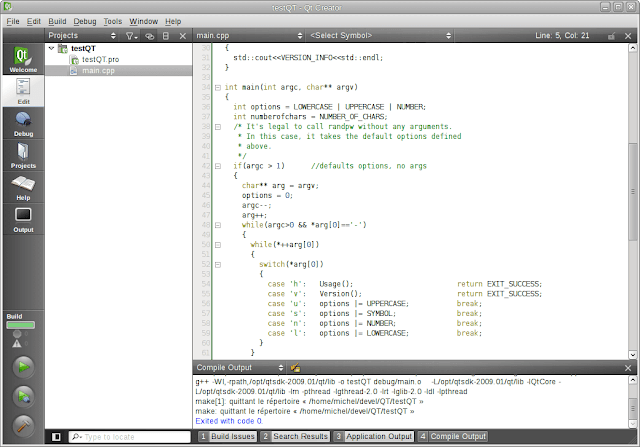Switch to Edit mode
The height and width of the screenshot is (447, 640).
[x=23, y=91]
